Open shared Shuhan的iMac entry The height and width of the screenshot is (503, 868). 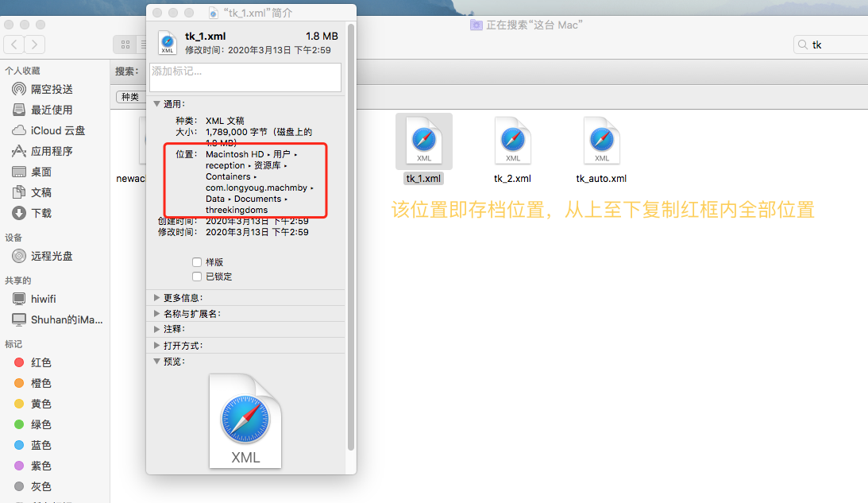tap(57, 319)
